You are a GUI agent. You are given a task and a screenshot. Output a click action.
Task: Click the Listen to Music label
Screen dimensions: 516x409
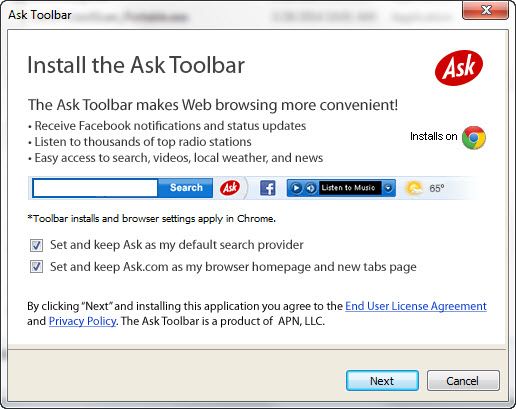coord(349,188)
